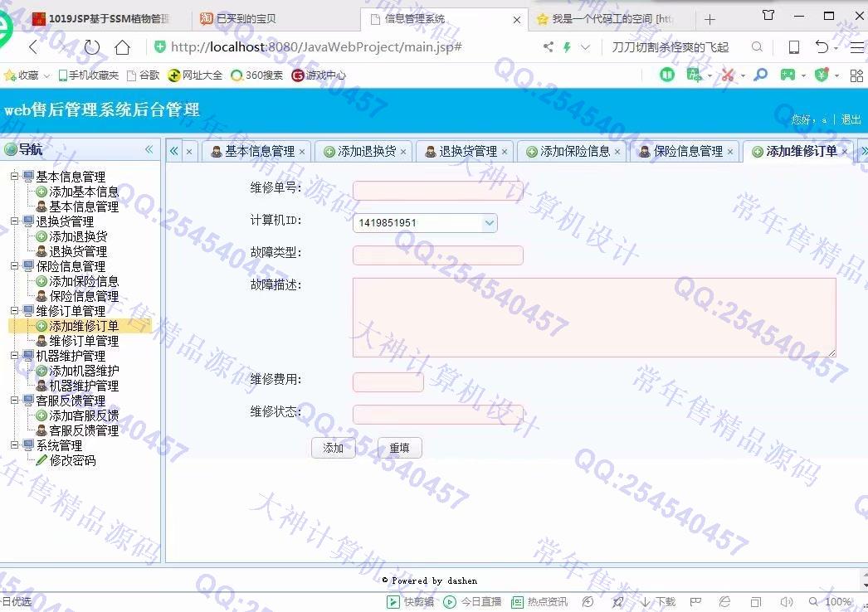Click the search magnifier in search box
868x612 pixels.
pos(757,47)
